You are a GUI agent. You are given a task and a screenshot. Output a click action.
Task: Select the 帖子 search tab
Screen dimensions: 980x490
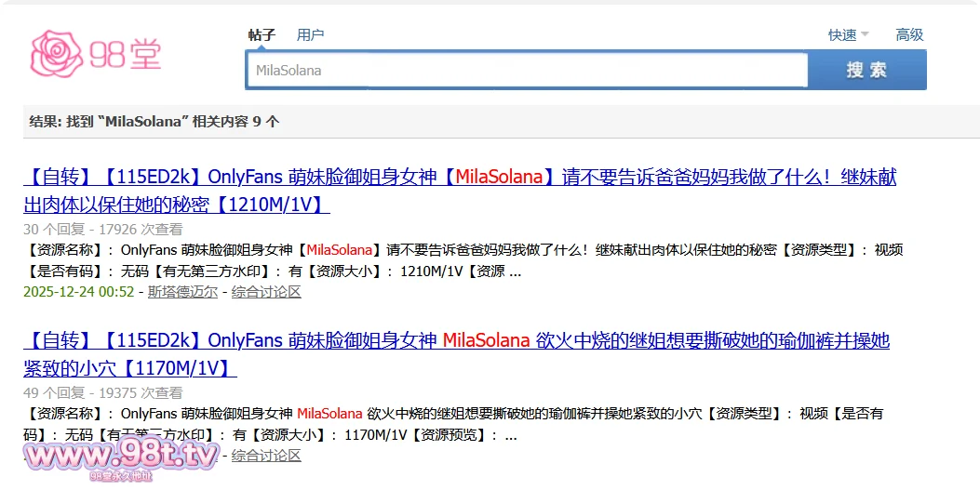pos(262,35)
